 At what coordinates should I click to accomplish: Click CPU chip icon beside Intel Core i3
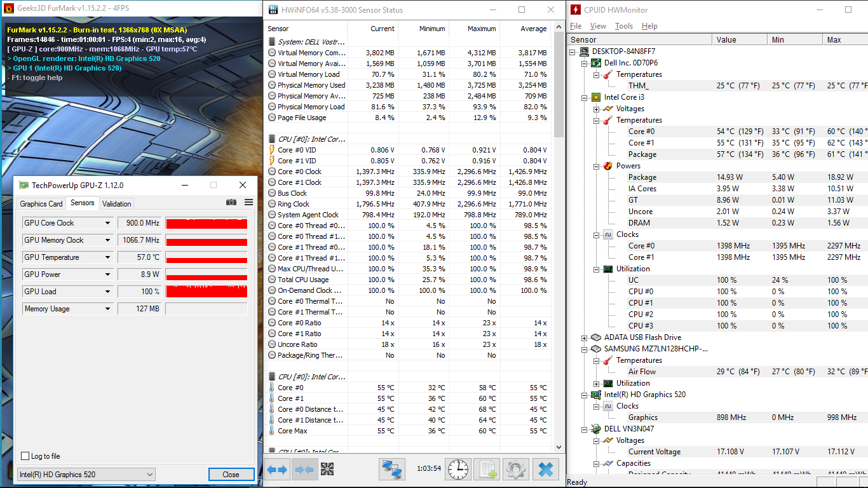coord(595,97)
